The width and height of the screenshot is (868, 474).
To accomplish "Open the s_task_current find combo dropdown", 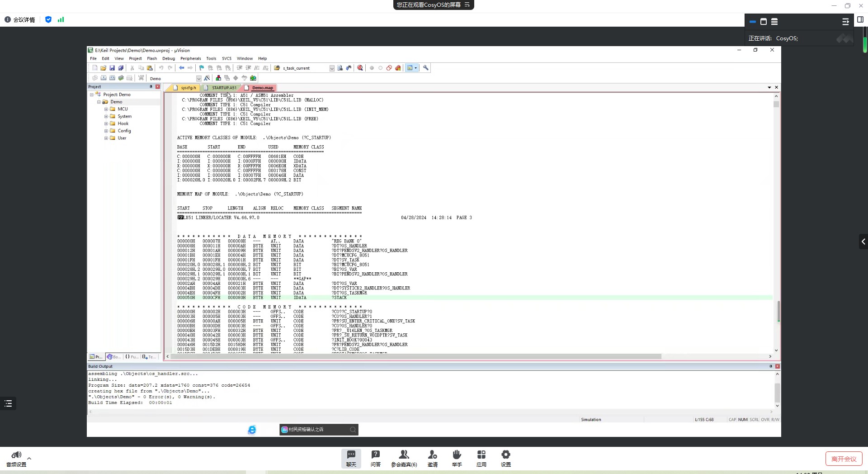I will [332, 68].
